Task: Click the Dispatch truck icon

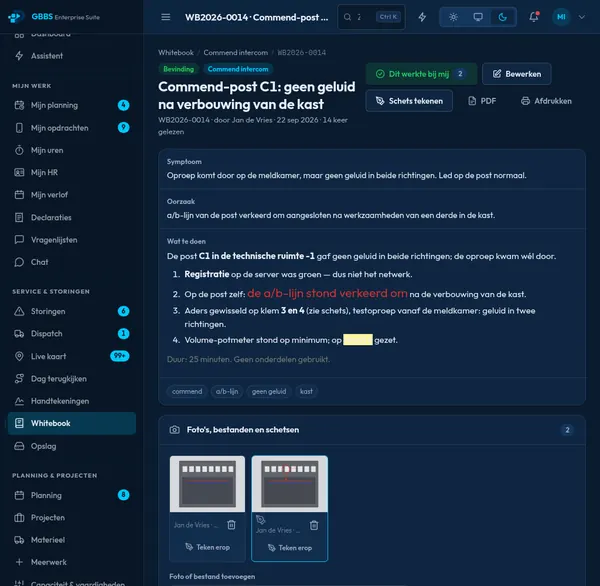Action: tap(19, 334)
